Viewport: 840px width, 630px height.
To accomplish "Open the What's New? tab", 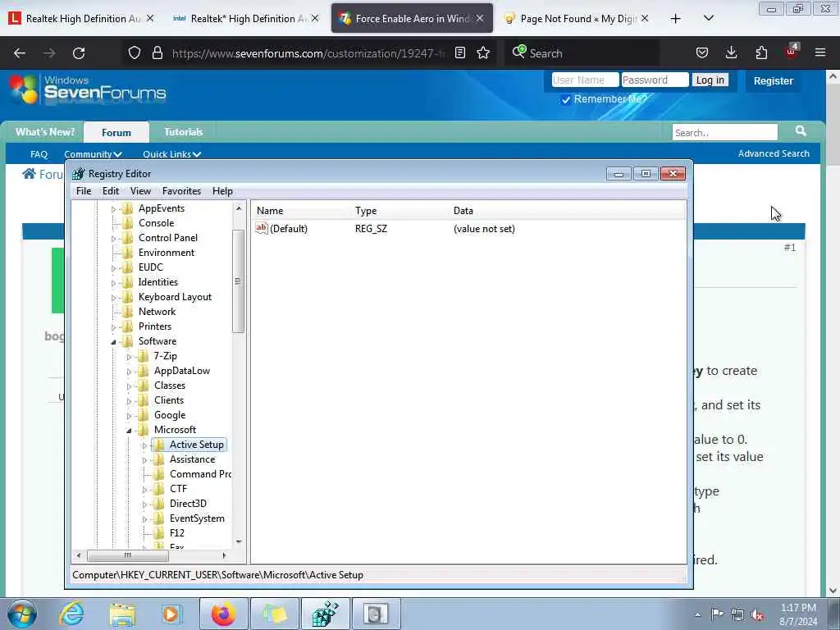I will click(x=45, y=132).
